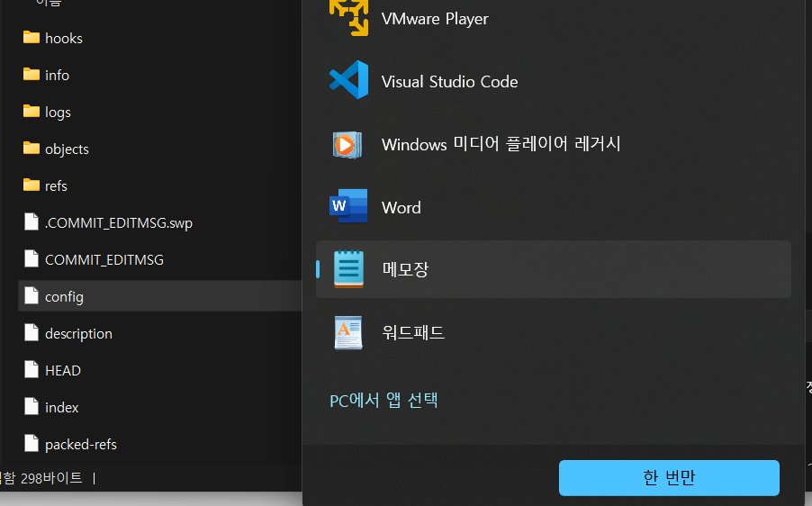Click file icon beside description
Viewport: 812px width, 506px height.
tap(32, 332)
